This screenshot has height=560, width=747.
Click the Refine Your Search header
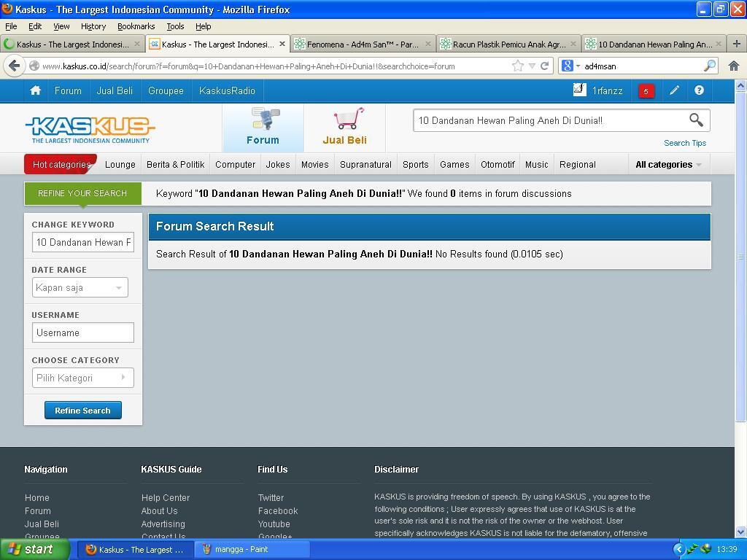pos(83,193)
